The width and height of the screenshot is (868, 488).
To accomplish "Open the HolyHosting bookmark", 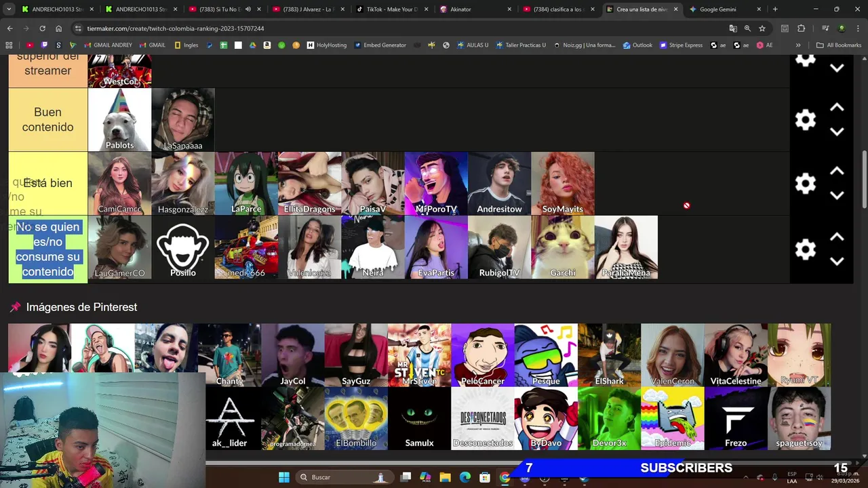I will click(327, 45).
